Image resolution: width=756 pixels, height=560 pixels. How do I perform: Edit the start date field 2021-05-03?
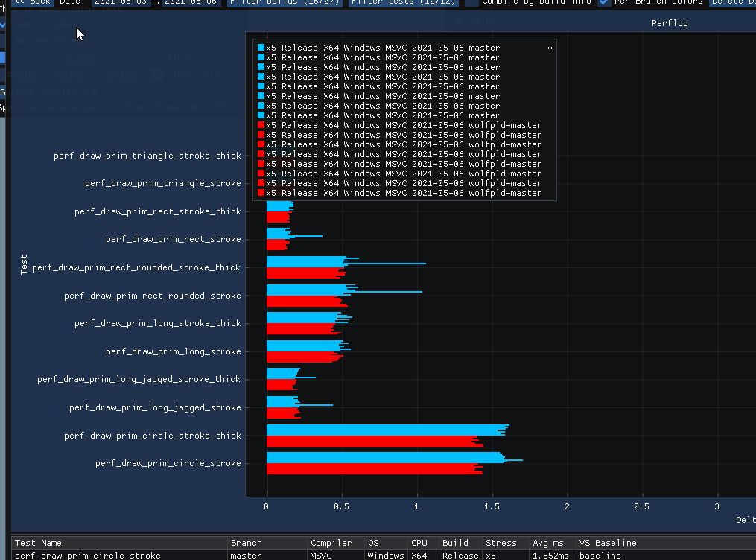119,3
